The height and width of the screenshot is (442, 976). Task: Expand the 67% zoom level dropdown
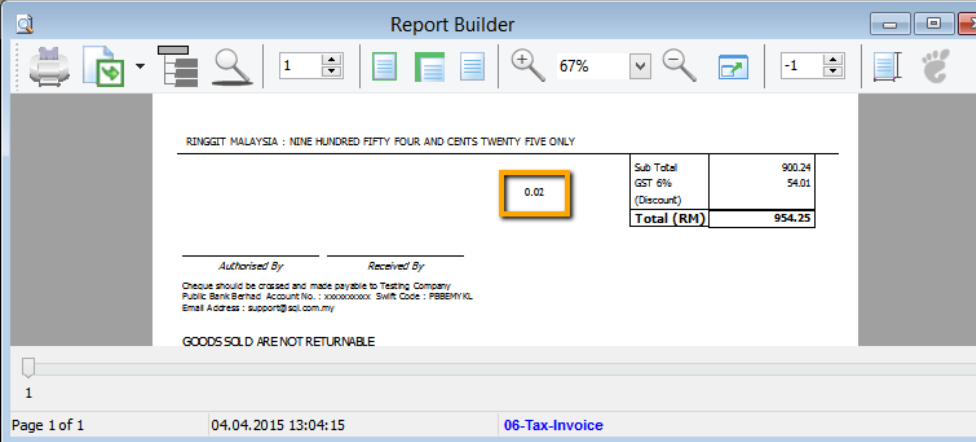click(x=640, y=67)
